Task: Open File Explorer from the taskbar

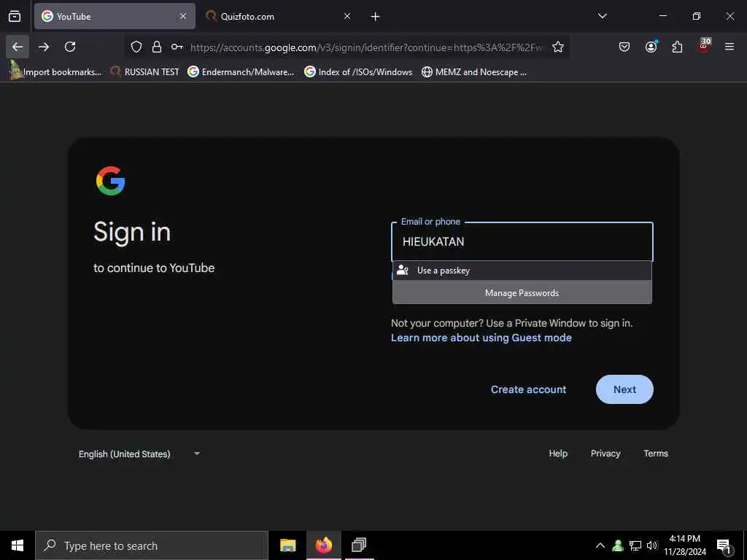Action: tap(287, 545)
